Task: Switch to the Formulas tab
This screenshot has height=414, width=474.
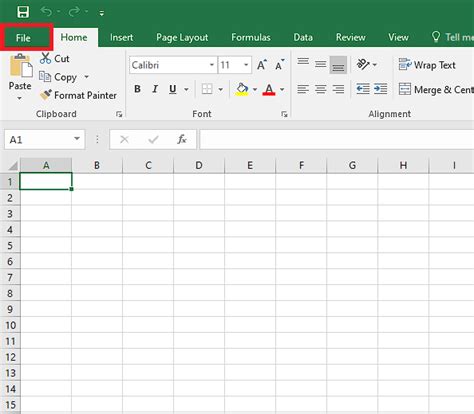Action: 251,37
